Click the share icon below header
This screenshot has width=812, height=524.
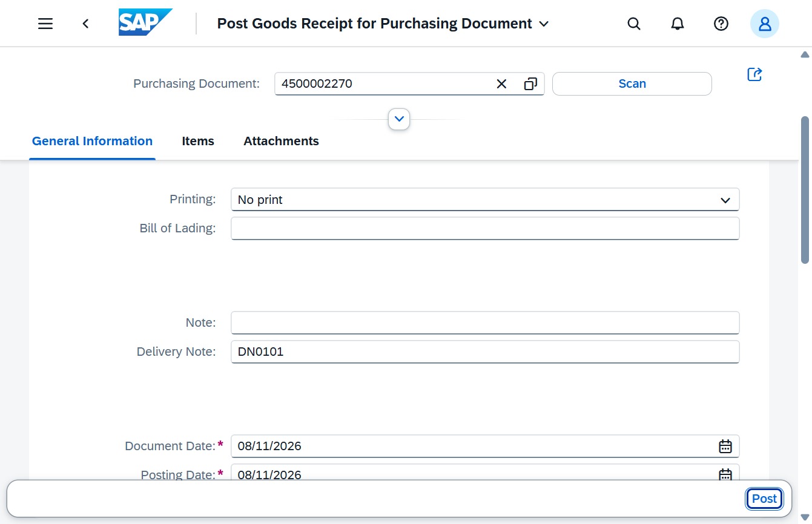click(754, 74)
